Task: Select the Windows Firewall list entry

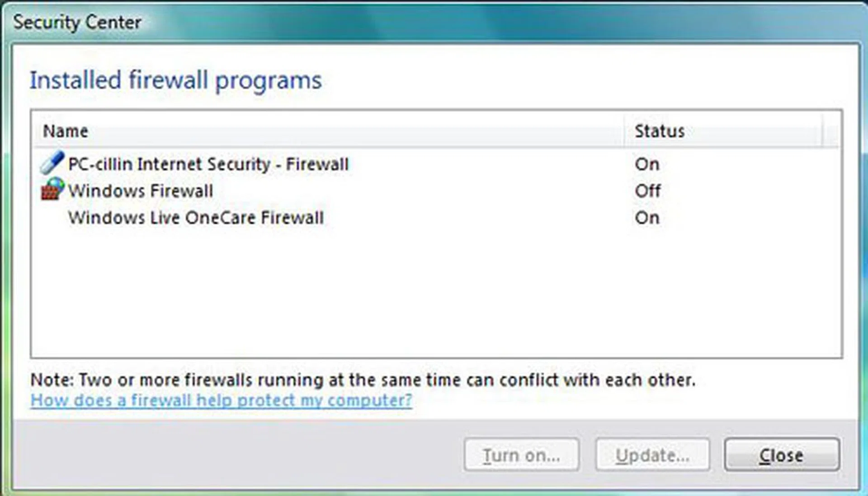Action: point(141,190)
